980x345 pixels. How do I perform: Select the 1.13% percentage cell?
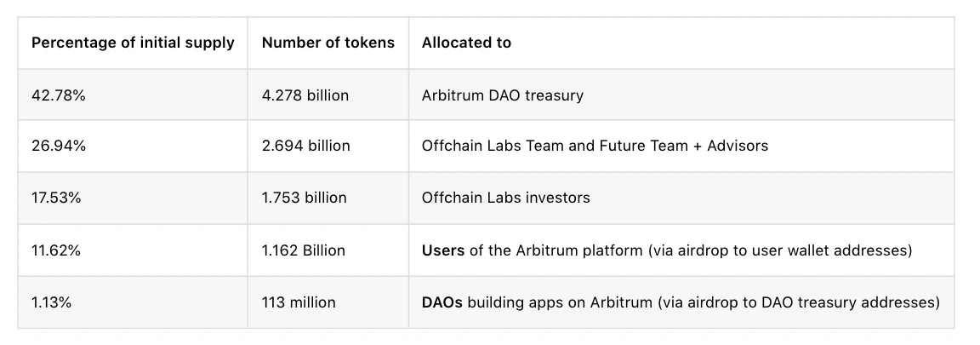click(x=133, y=302)
